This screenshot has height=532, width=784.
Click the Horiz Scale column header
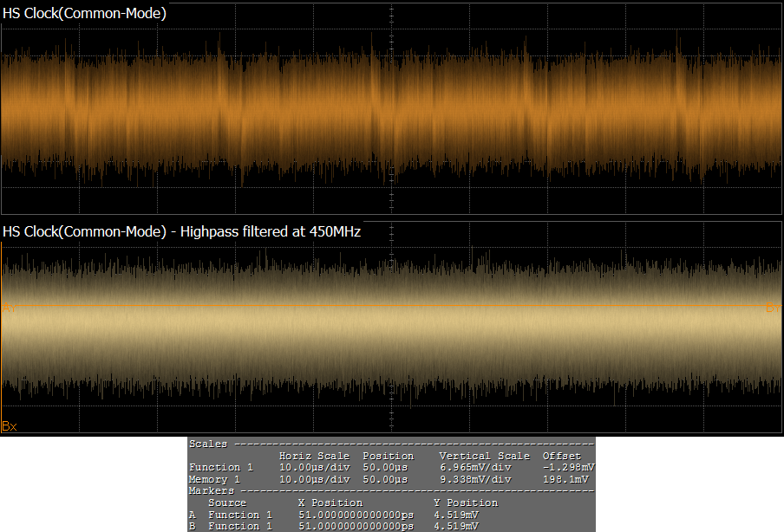point(314,456)
